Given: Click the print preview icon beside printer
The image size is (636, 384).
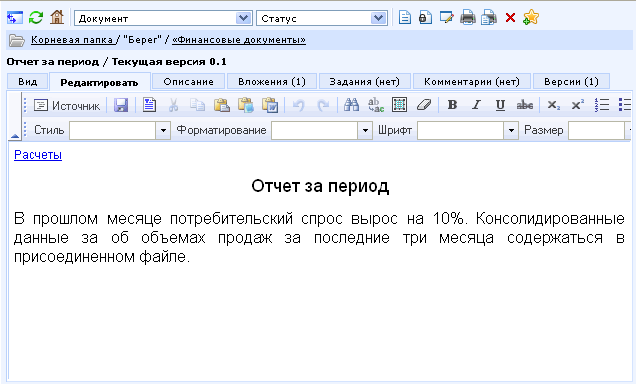Looking at the screenshot, I should [x=489, y=17].
